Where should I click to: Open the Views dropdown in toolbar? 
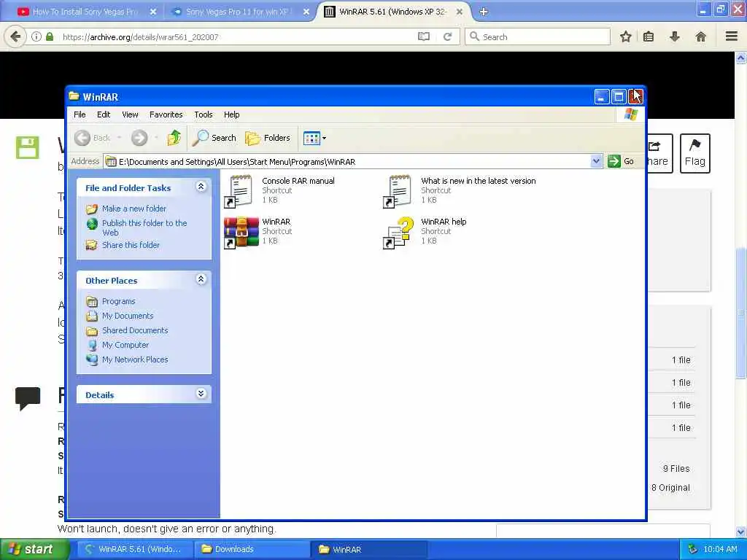314,138
